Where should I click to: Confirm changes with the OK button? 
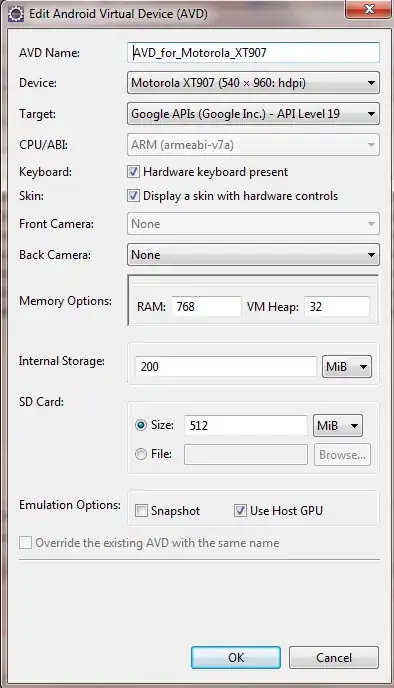pos(236,657)
